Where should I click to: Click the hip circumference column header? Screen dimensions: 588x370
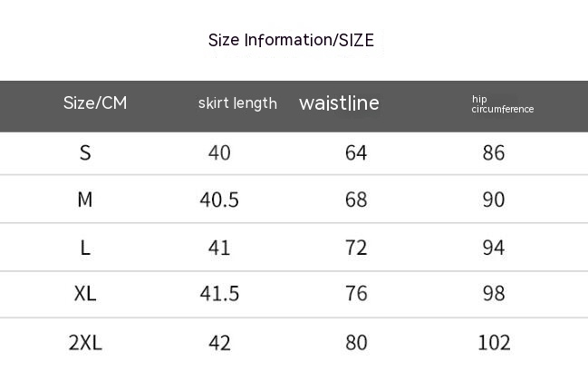[x=502, y=104]
